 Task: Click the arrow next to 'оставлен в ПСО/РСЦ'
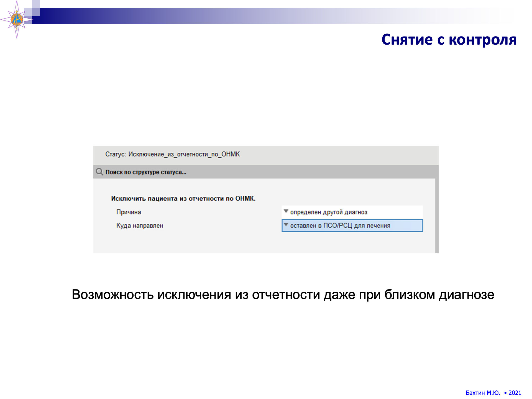tap(286, 225)
